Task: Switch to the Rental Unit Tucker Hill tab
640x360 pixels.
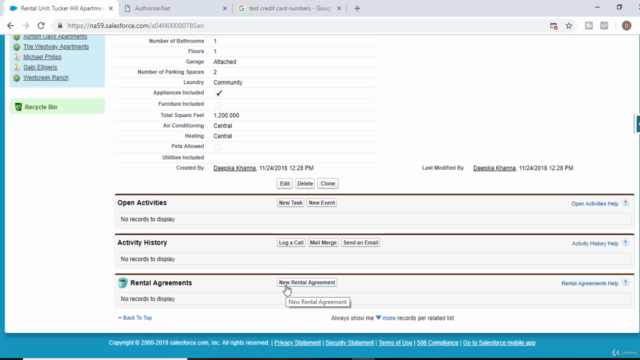Action: pos(61,8)
